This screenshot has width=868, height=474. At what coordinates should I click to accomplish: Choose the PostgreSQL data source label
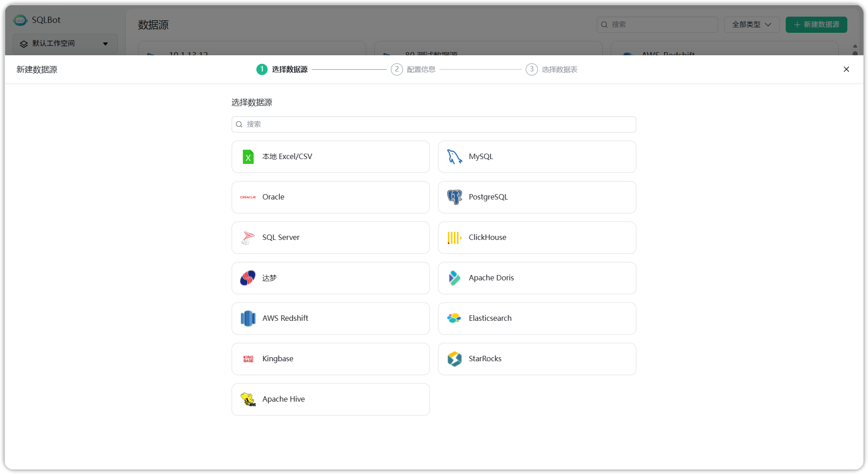pos(488,197)
